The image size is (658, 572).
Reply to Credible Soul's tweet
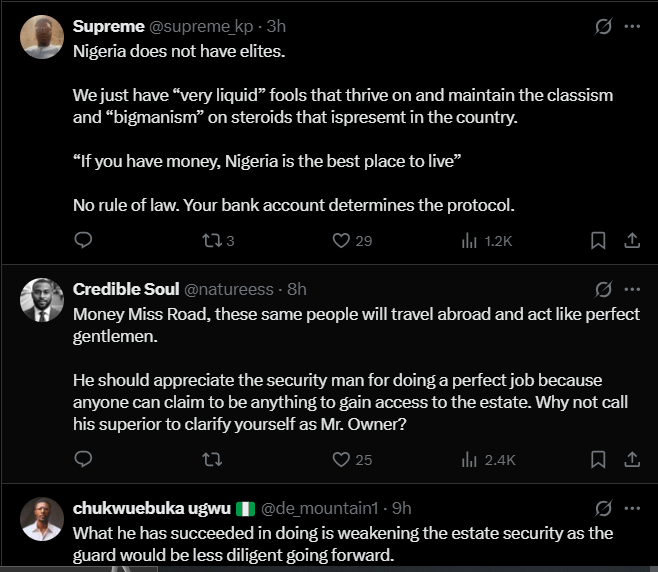click(84, 459)
